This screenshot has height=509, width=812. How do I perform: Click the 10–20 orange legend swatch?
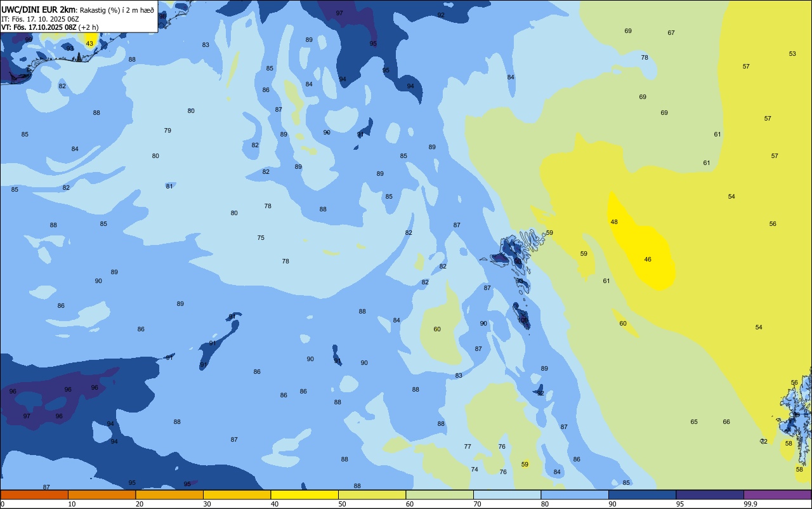[101, 494]
